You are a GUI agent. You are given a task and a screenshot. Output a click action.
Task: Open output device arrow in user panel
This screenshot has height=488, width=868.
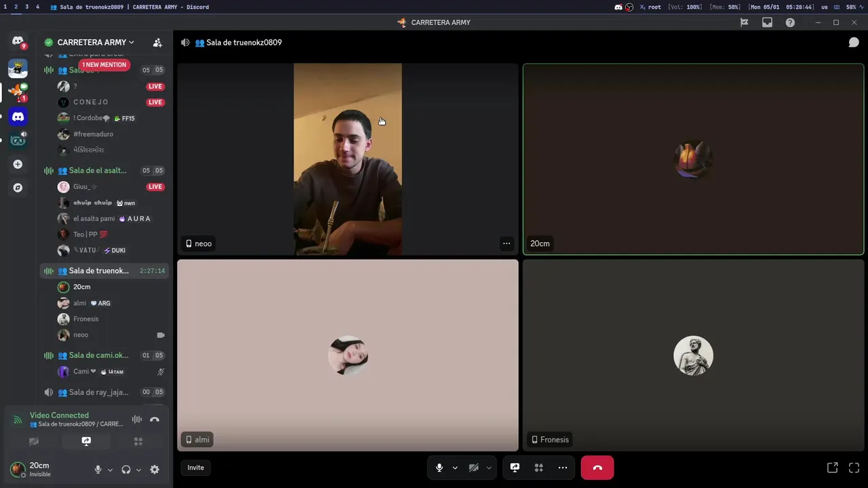[x=139, y=470]
